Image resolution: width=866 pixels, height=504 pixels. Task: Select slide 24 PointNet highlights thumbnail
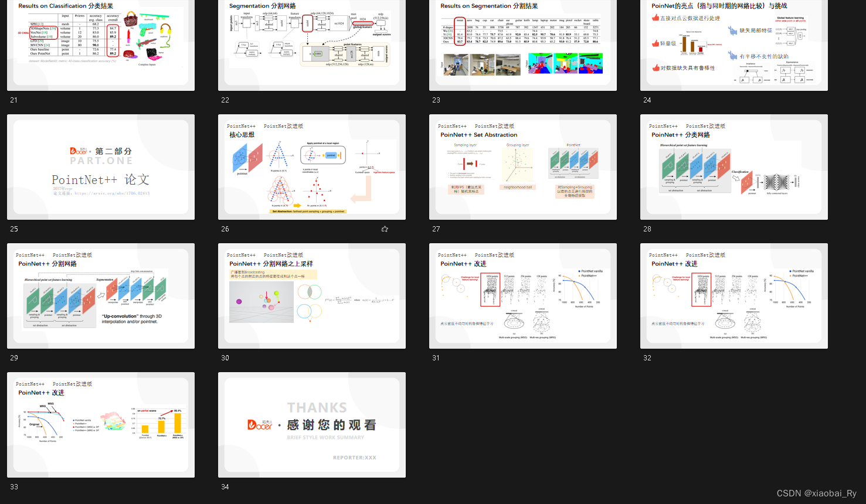click(x=734, y=45)
